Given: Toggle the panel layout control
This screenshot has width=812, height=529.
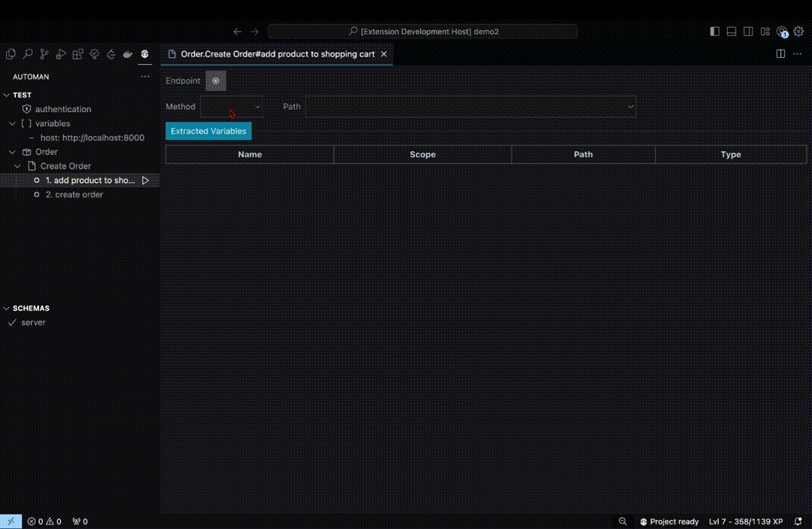Looking at the screenshot, I should (731, 31).
